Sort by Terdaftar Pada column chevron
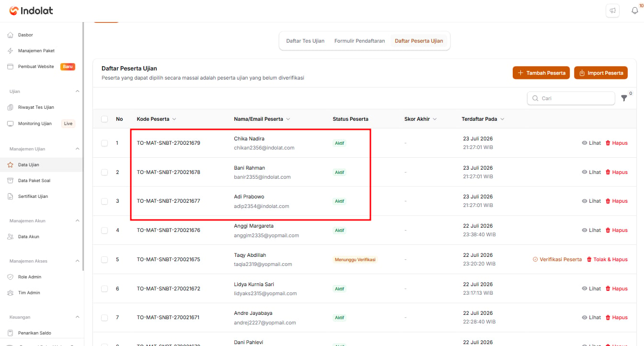Viewport: 644px width, 346px height. coord(502,119)
